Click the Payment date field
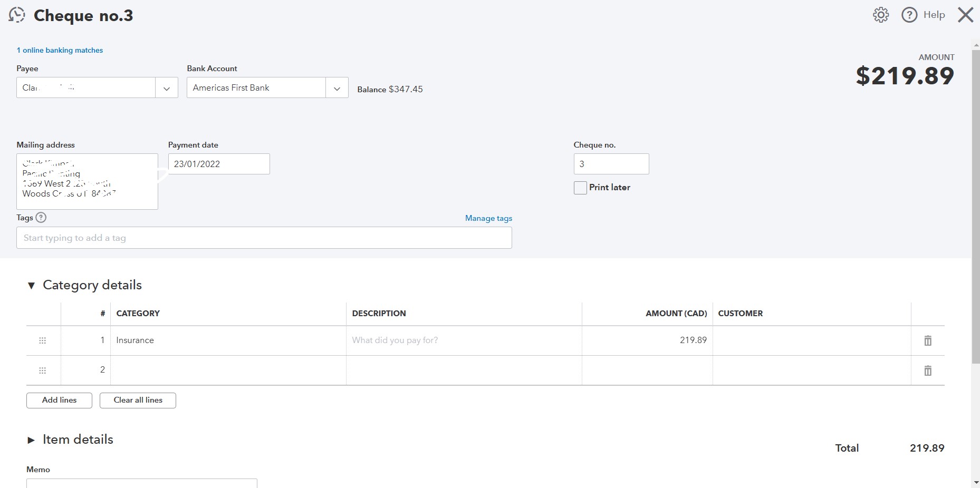The width and height of the screenshot is (980, 488). (x=218, y=164)
